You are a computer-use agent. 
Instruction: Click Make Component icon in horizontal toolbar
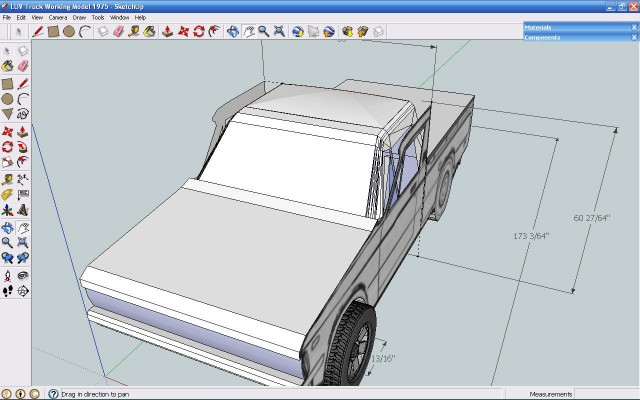(103, 31)
